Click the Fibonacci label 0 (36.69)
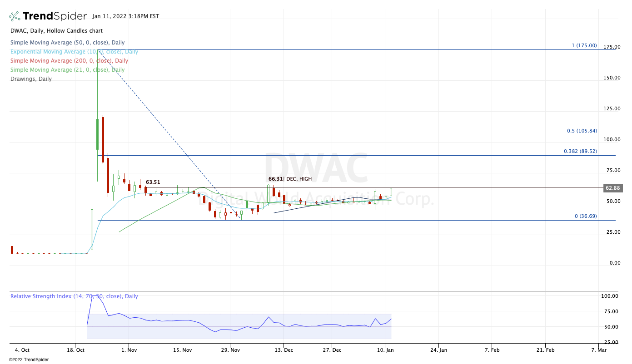Screen dimensions: 632x364 point(586,216)
